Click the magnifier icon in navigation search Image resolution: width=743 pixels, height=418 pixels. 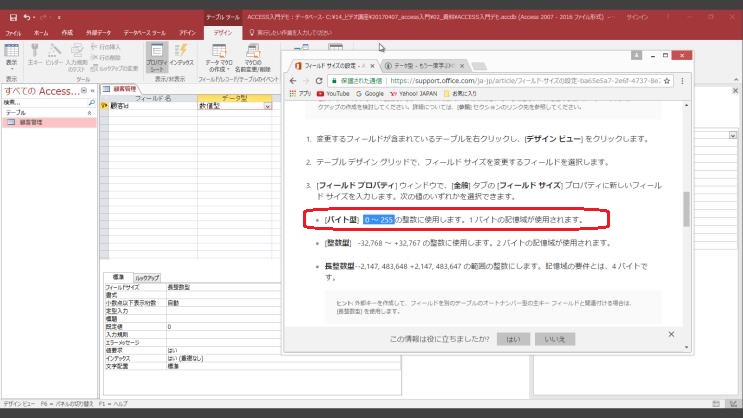[91, 102]
